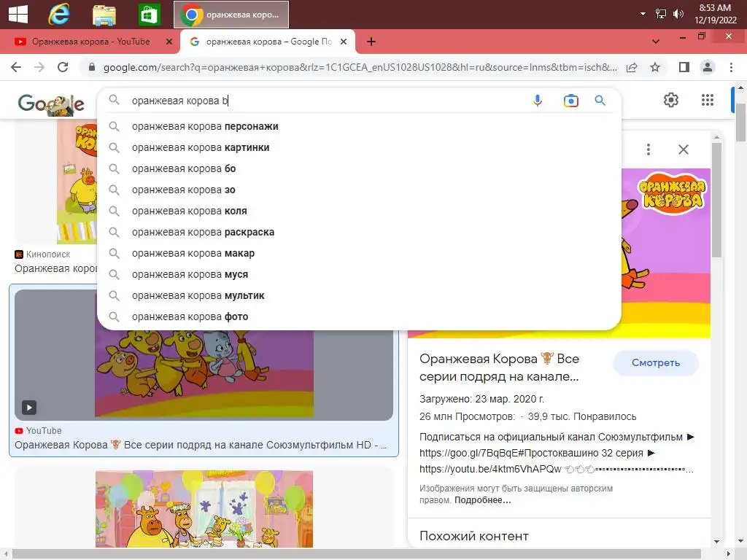Open Google quick settings gear
This screenshot has height=560, width=747.
point(671,100)
